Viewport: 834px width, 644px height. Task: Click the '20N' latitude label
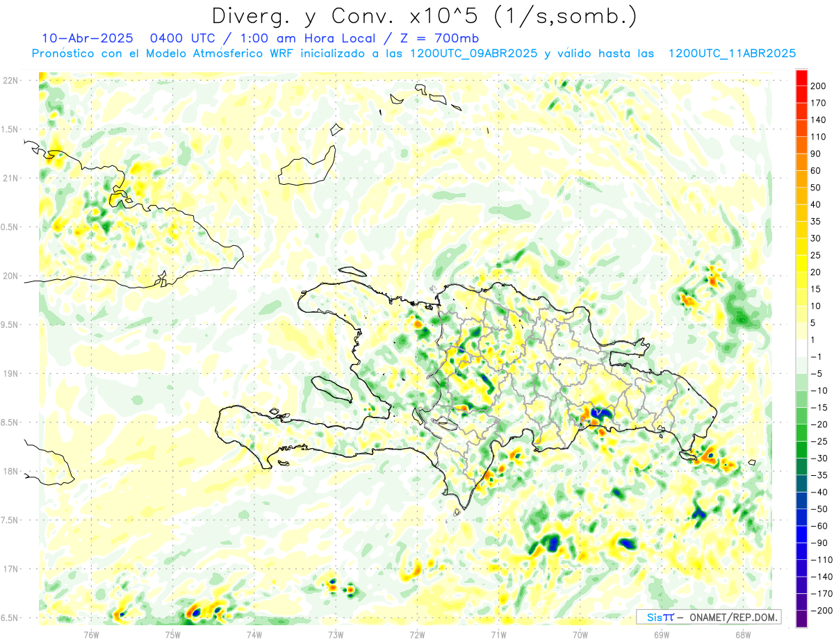point(10,276)
